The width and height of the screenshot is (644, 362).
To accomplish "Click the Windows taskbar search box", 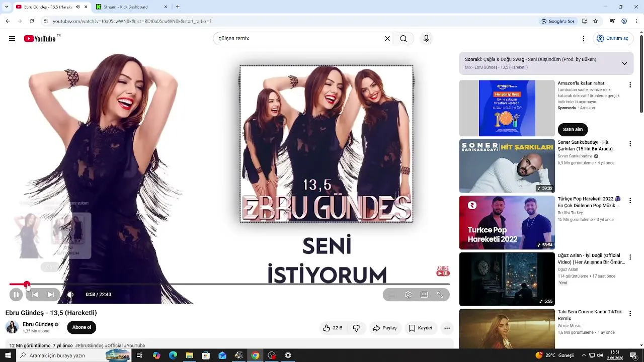I will coord(73,355).
